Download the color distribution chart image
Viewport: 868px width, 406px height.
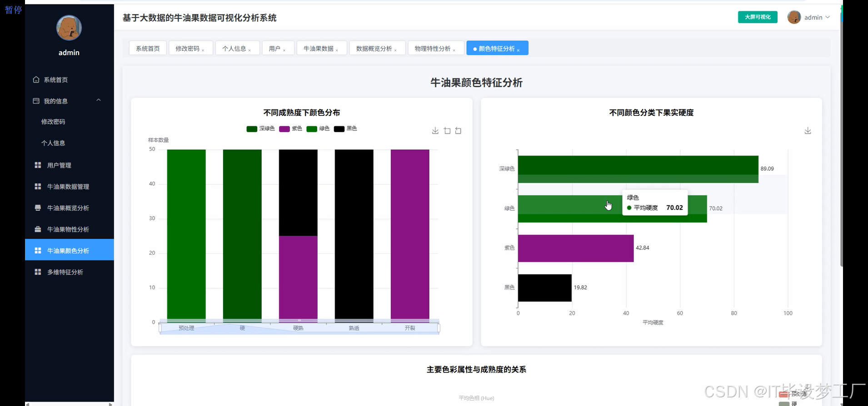click(435, 131)
